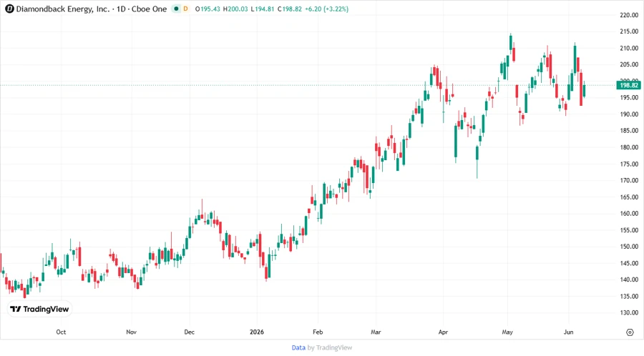Click the 160.00 price axis label
The width and height of the screenshot is (644, 356).
click(x=629, y=213)
